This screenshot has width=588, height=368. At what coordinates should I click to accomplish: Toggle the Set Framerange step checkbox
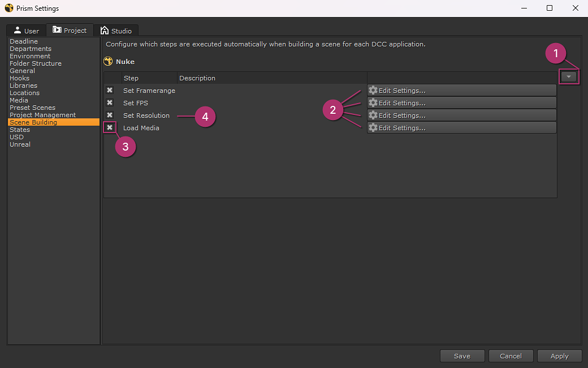[x=109, y=90]
